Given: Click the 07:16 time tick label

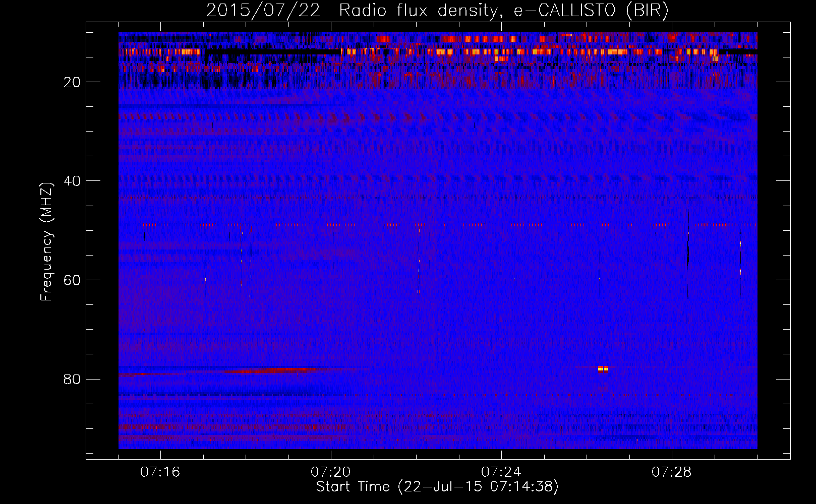Looking at the screenshot, I should pos(160,472).
